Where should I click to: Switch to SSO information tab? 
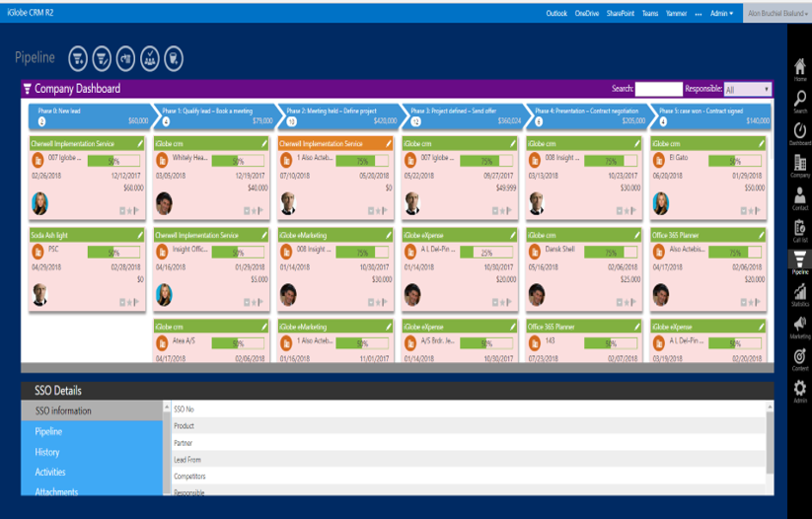(x=92, y=410)
